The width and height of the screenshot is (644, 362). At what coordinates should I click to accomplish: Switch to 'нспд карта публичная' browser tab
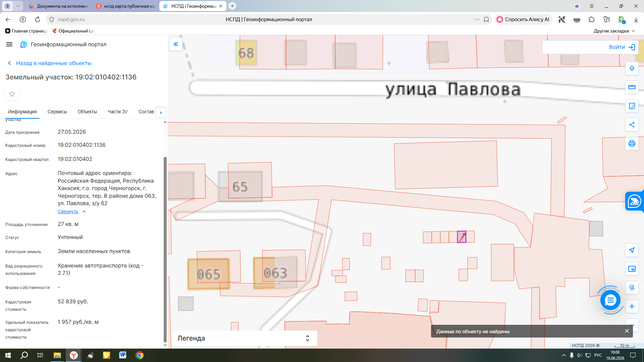[x=125, y=6]
